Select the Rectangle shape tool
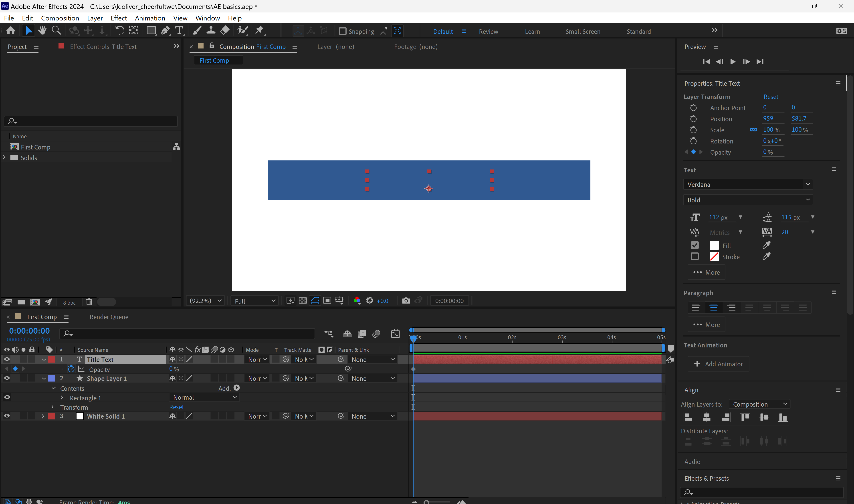This screenshot has height=504, width=854. tap(151, 30)
